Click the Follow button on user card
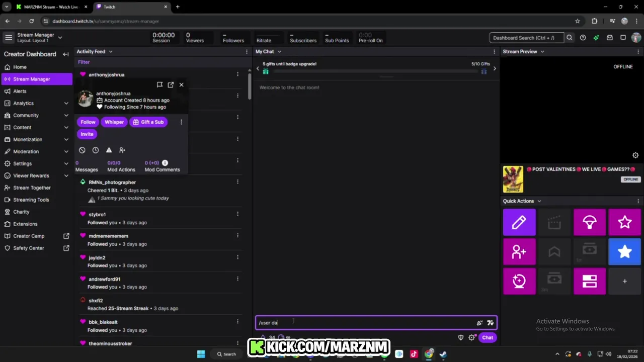This screenshot has height=362, width=644. (88, 122)
